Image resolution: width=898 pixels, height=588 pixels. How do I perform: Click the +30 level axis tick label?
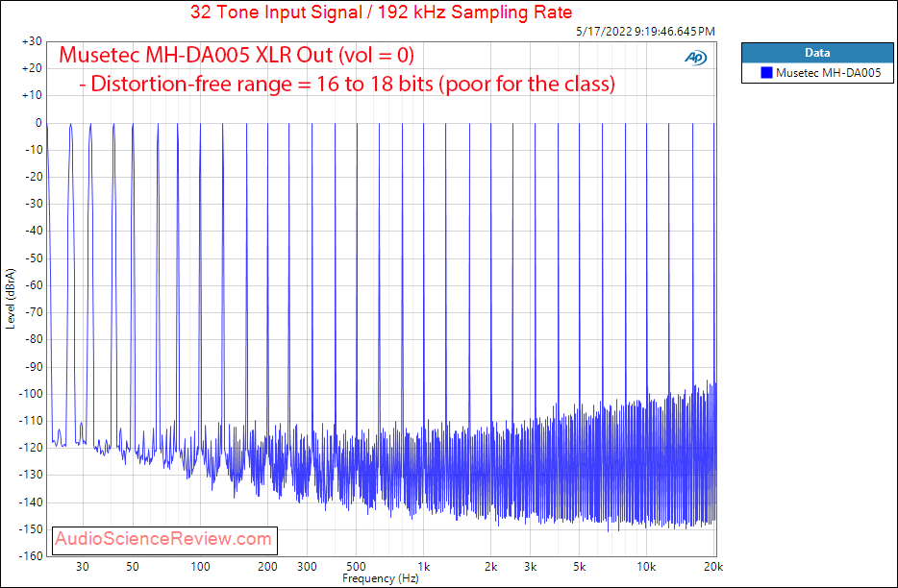(x=32, y=41)
